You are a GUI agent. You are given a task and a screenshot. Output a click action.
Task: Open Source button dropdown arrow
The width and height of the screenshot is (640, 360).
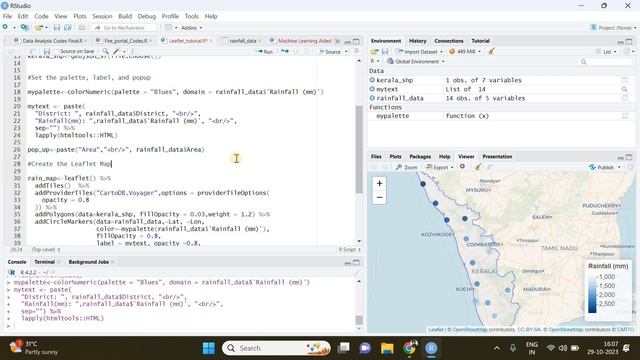click(x=346, y=52)
